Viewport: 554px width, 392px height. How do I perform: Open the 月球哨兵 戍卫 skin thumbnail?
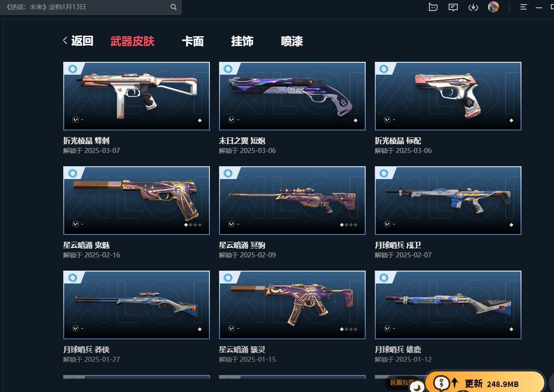[448, 201]
